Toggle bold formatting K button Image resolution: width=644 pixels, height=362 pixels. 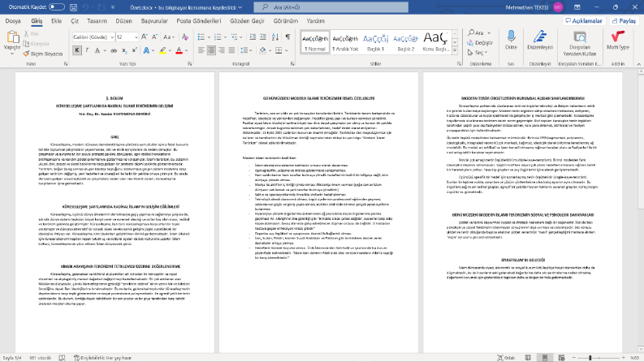point(77,50)
